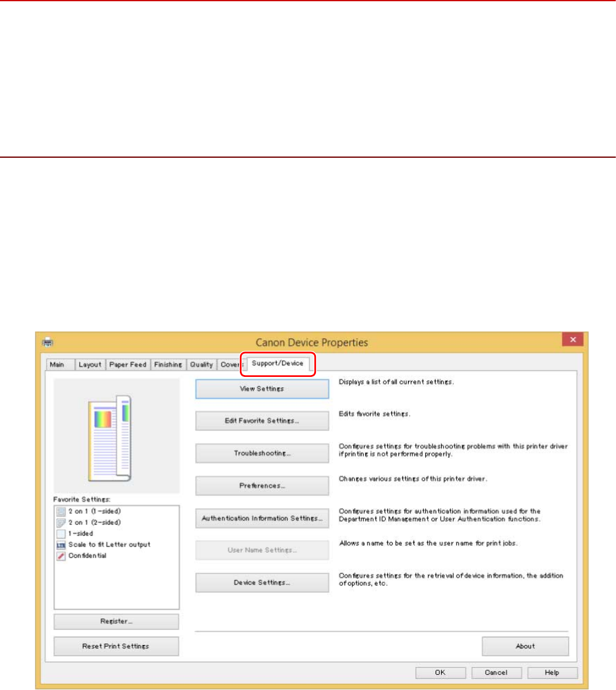
Task: Click the Confidential favorite pencil icon
Action: (x=61, y=556)
